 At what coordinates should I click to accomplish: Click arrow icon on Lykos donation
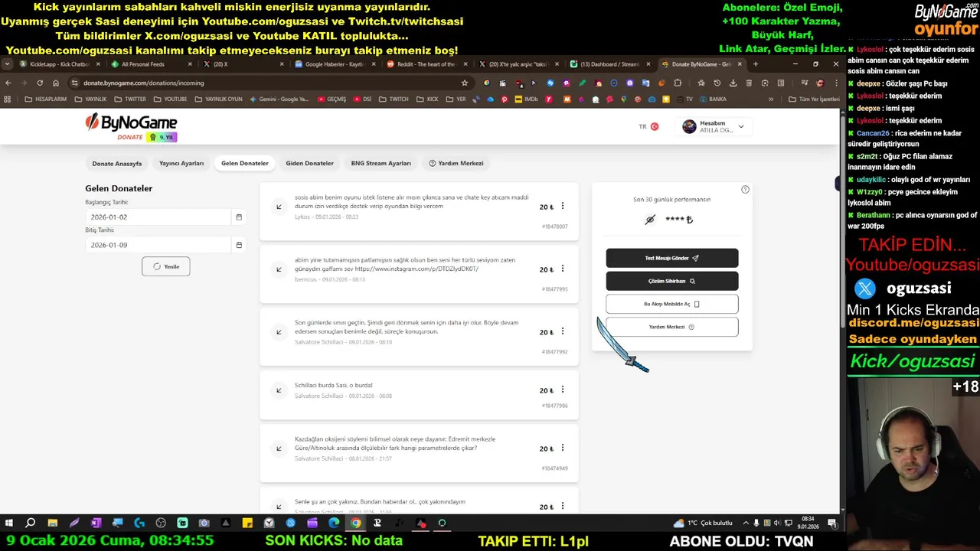coord(279,207)
